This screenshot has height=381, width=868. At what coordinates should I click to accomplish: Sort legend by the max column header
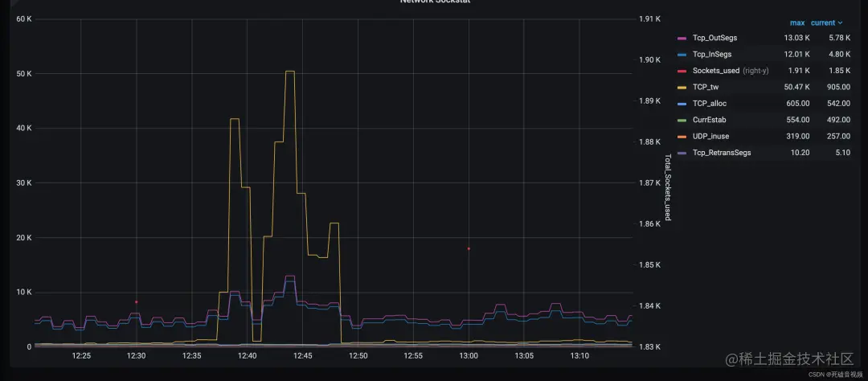pos(797,23)
